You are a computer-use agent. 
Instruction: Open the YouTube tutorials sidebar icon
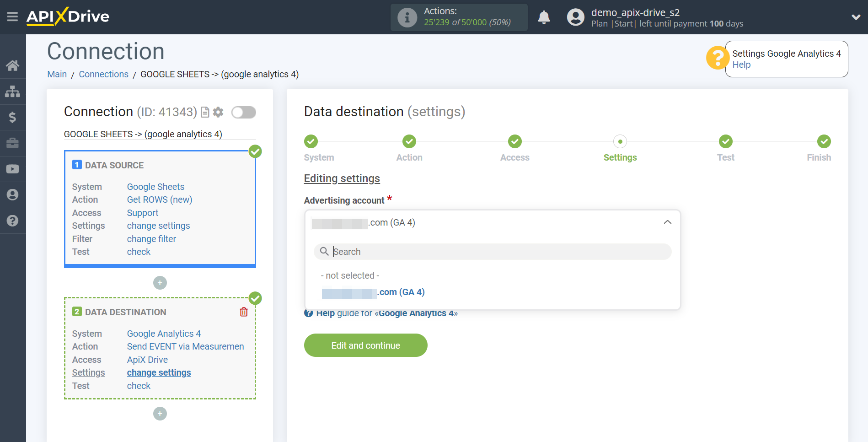pos(13,169)
